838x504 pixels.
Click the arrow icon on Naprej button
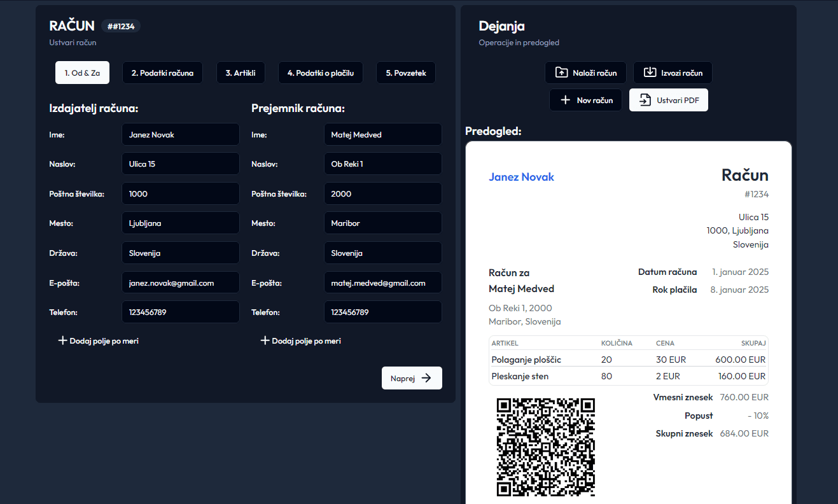click(426, 378)
